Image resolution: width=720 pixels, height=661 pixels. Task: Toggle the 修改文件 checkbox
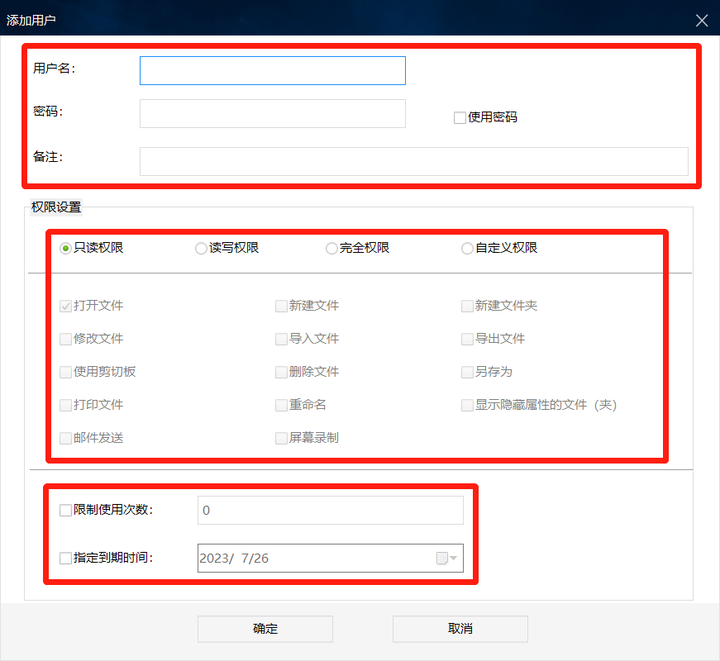(x=66, y=339)
